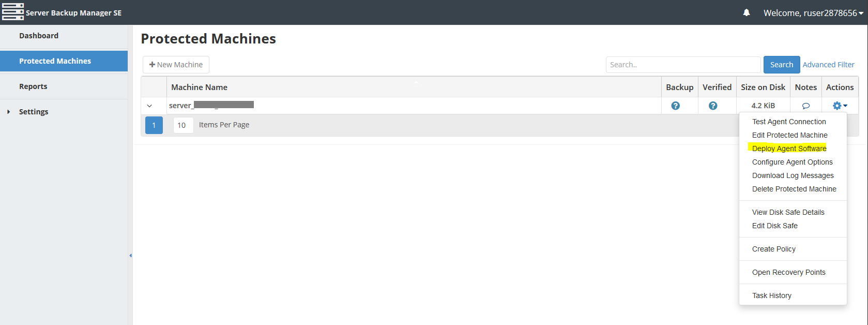Image resolution: width=868 pixels, height=325 pixels.
Task: Expand the Settings sidebar section
Action: point(8,112)
